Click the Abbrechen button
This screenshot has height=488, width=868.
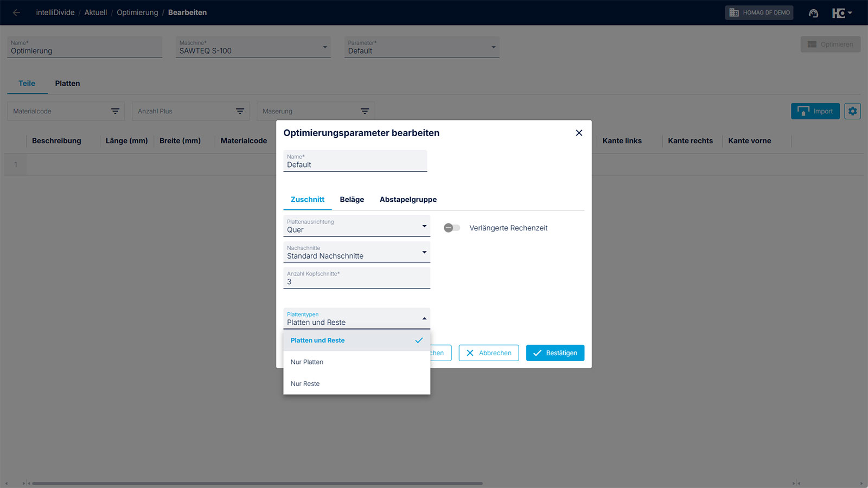click(x=489, y=353)
